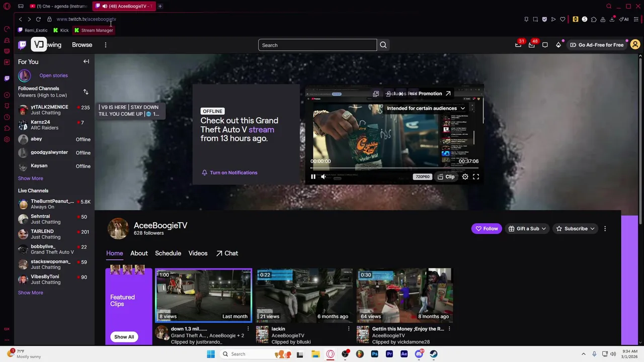Click the Twitch logo home icon
This screenshot has width=644, height=362.
coord(22,45)
